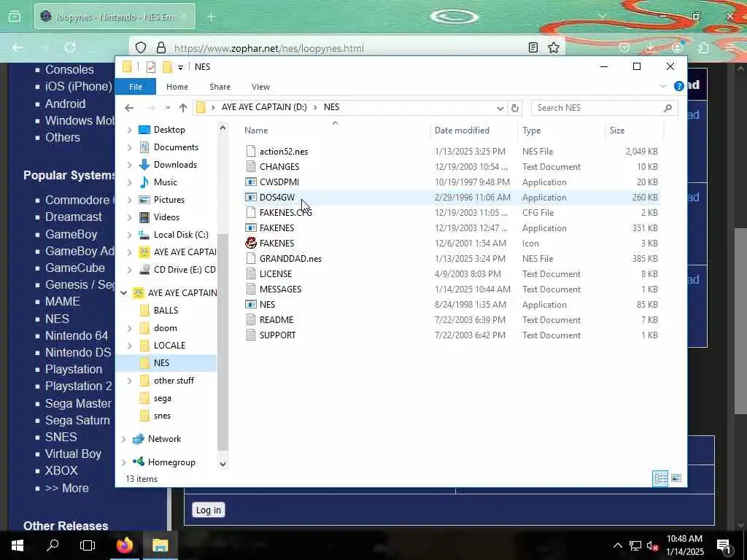The width and height of the screenshot is (747, 560).
Task: Open Firefox extensions puzzle icon
Action: 703,47
